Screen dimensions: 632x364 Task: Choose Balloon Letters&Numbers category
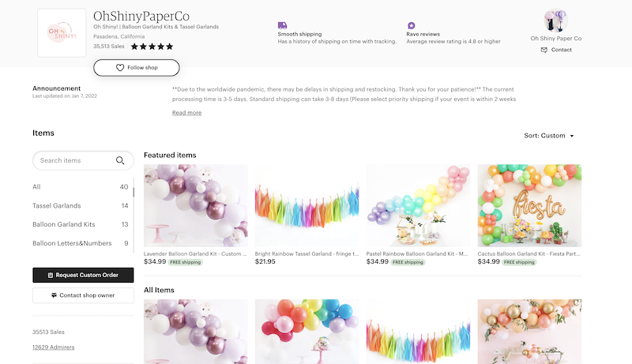pos(71,243)
